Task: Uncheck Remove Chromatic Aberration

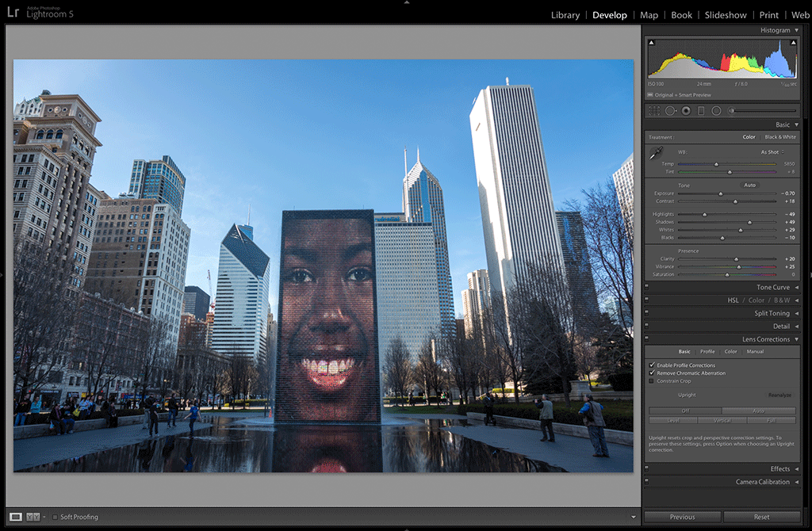Action: [652, 372]
